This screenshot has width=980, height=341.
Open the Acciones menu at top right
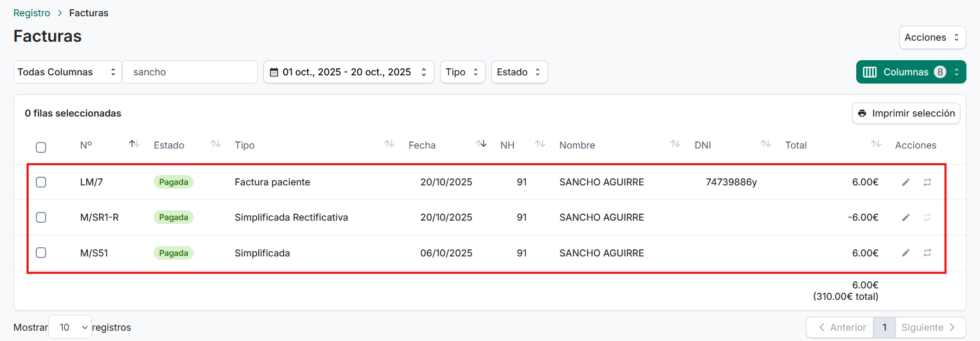coord(932,37)
